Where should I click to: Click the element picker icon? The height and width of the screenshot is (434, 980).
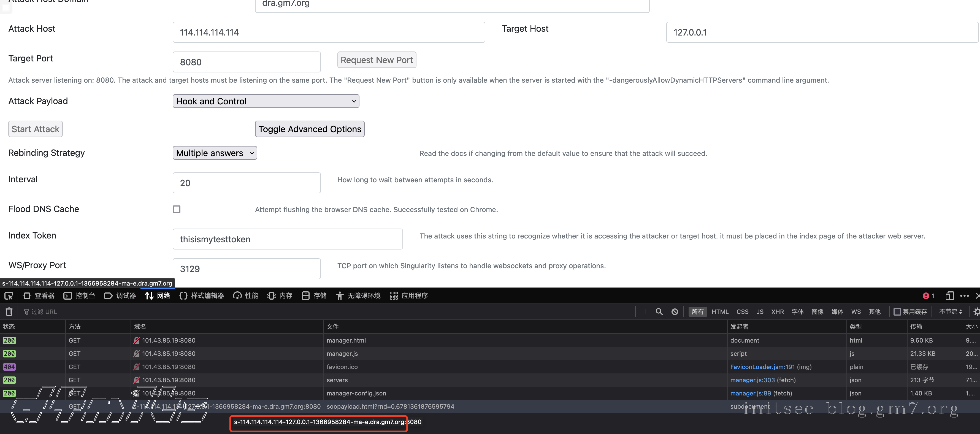[x=8, y=296]
